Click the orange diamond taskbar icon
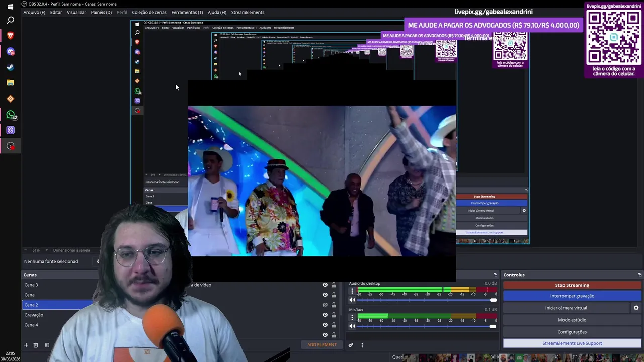The image size is (644, 362). click(10, 99)
